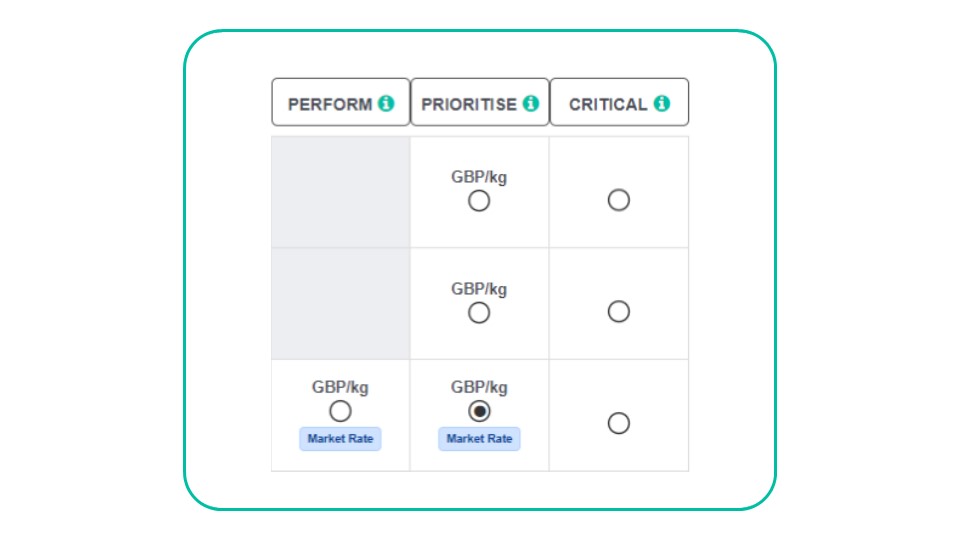Click the info icon beside CRITICAL

662,103
